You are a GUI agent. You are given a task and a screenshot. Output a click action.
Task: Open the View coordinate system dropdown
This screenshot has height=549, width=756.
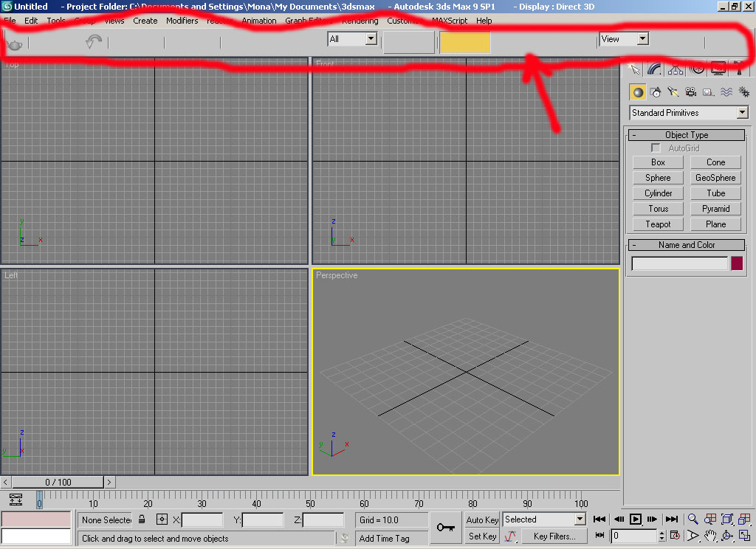pos(624,39)
